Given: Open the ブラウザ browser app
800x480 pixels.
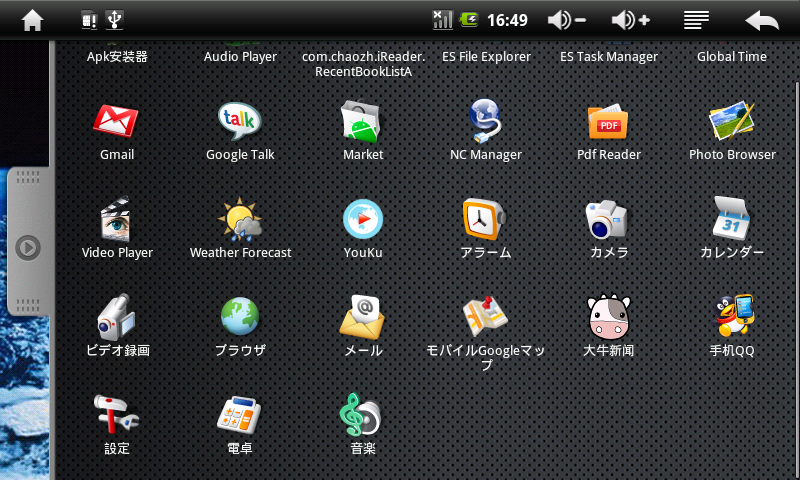Looking at the screenshot, I should pos(240,317).
